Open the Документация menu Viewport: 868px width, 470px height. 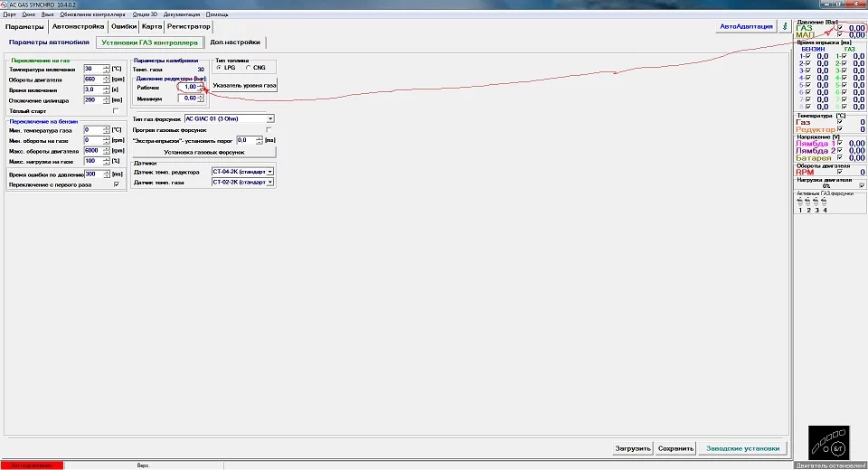pyautogui.click(x=182, y=14)
